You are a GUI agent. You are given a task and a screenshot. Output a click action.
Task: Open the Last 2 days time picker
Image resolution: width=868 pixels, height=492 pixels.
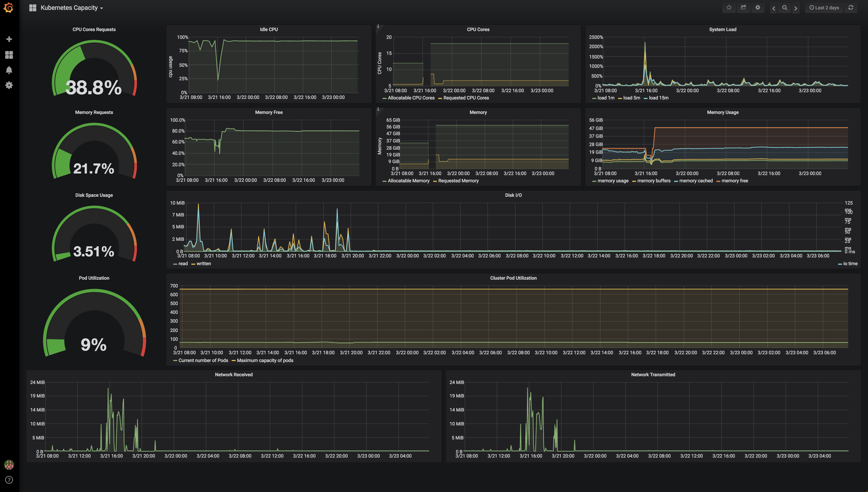pos(824,8)
